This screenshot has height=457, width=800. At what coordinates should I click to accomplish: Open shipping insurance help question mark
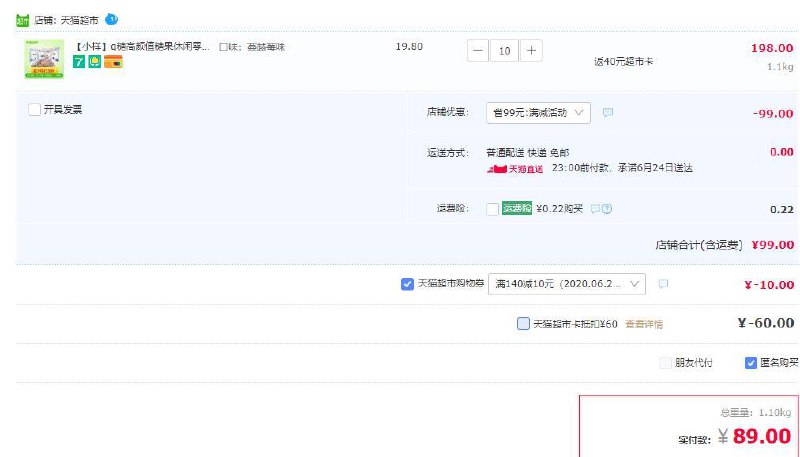[x=607, y=209]
